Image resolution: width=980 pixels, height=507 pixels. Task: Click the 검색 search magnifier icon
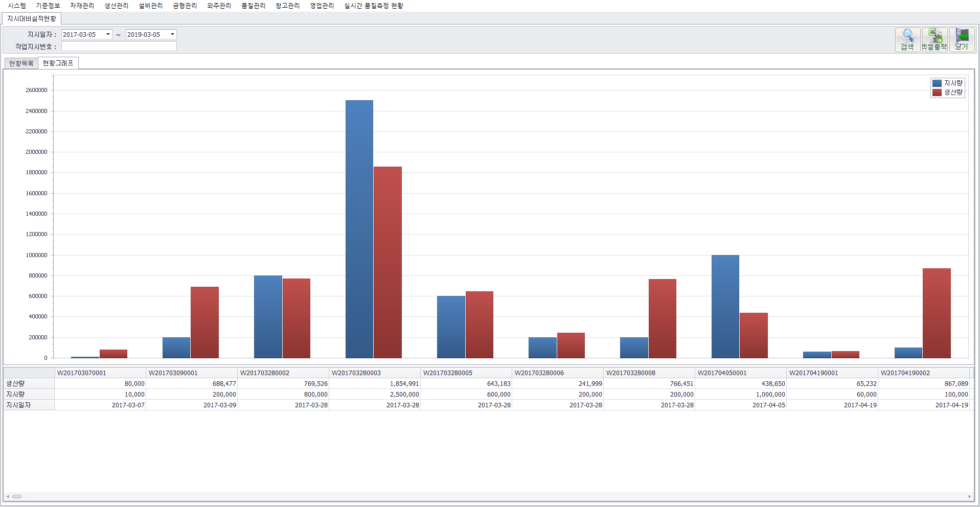click(907, 36)
